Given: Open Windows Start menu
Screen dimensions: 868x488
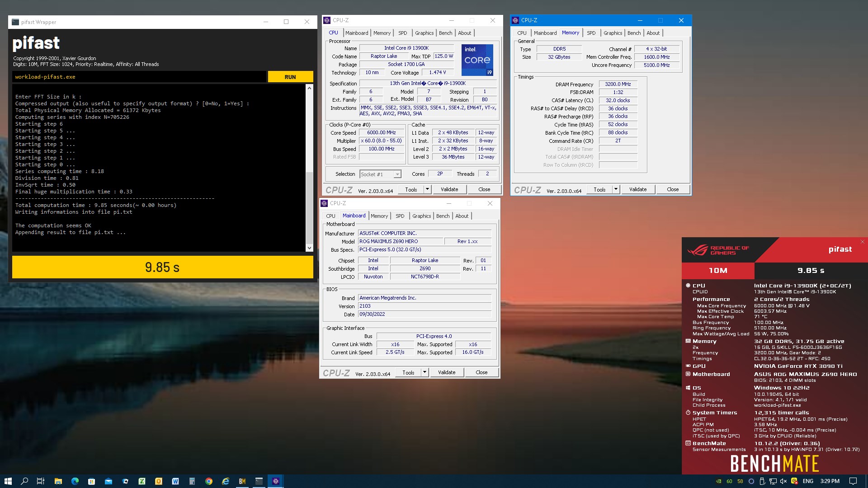Looking at the screenshot, I should 8,481.
